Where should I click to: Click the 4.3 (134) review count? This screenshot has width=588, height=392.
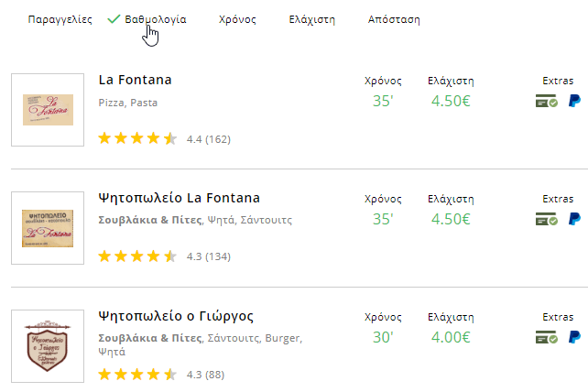click(209, 256)
